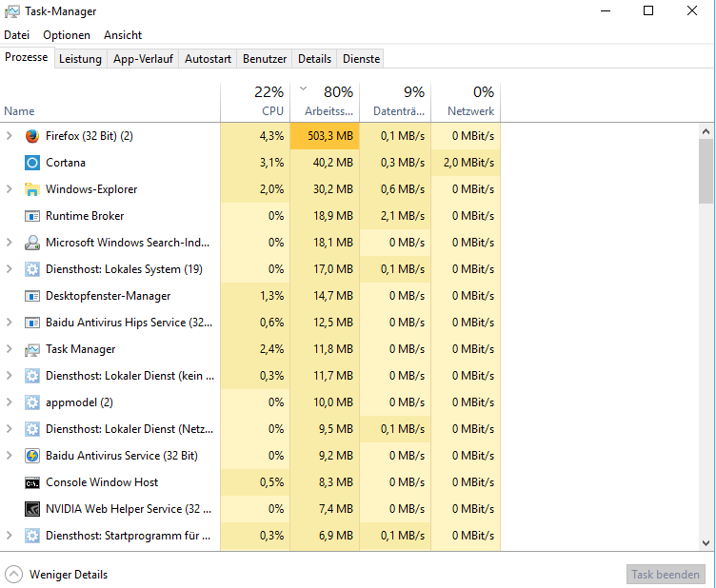Switch to the Leistung tab

coord(80,59)
